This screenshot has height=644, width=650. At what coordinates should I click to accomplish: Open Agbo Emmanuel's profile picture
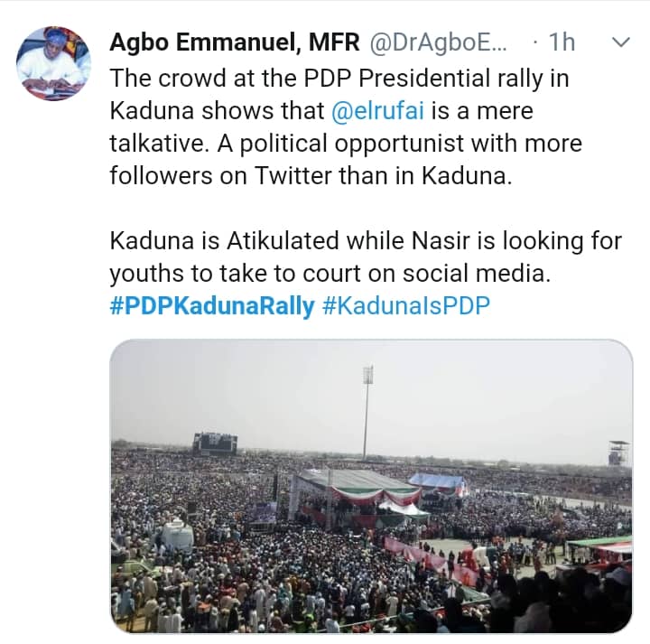pyautogui.click(x=53, y=63)
